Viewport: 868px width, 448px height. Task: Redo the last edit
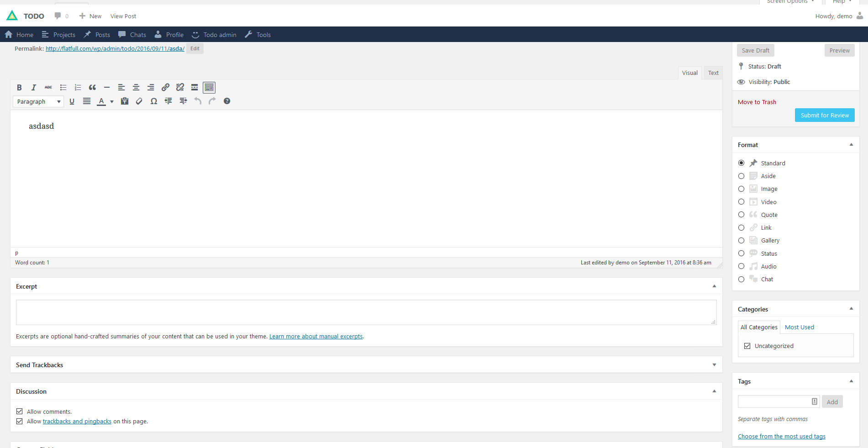pos(212,101)
